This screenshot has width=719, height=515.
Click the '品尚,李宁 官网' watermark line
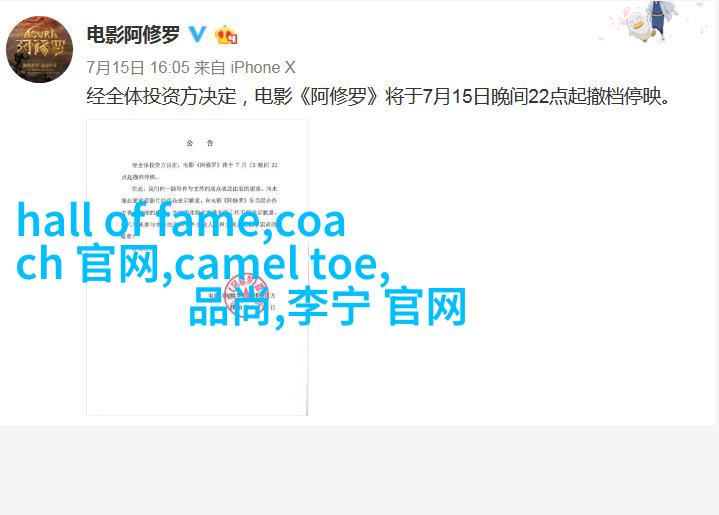pyautogui.click(x=328, y=306)
